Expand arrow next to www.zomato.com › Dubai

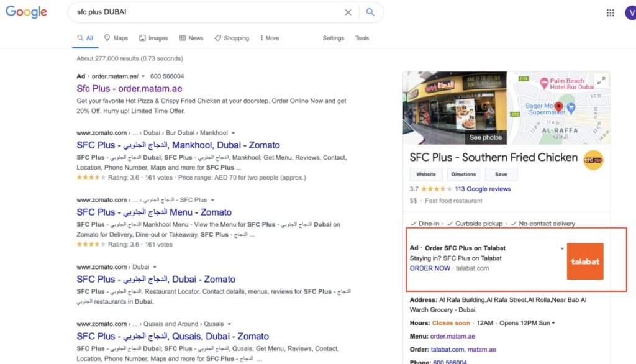(155, 267)
